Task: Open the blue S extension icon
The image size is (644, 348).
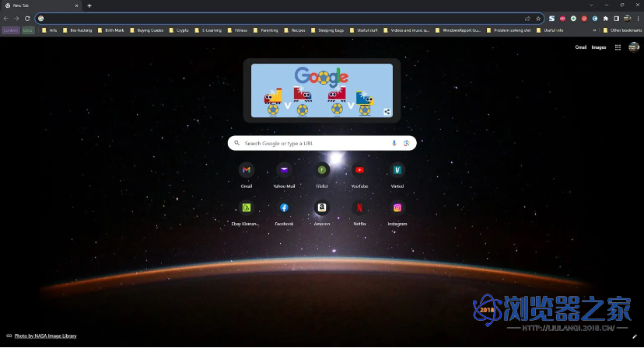Action: coord(551,19)
